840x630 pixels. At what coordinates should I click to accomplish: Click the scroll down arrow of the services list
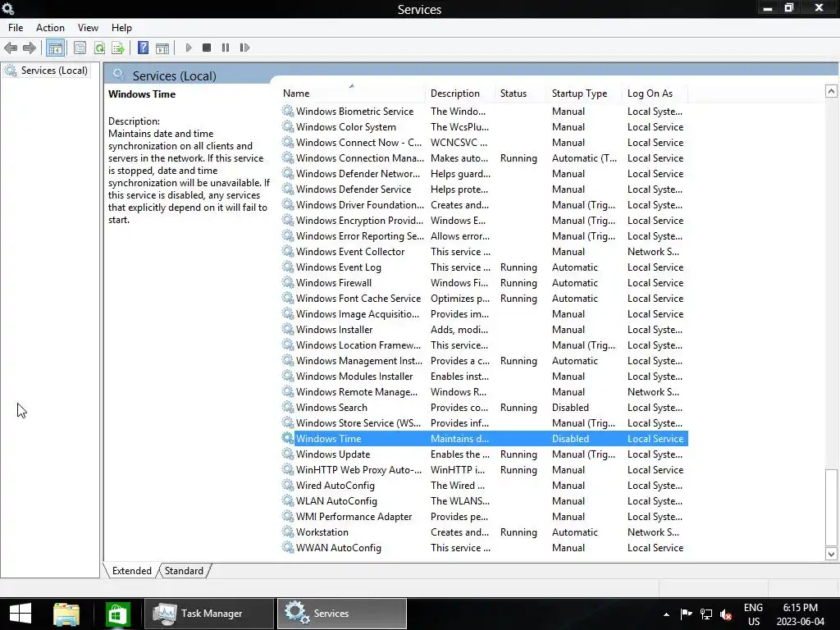tap(831, 555)
